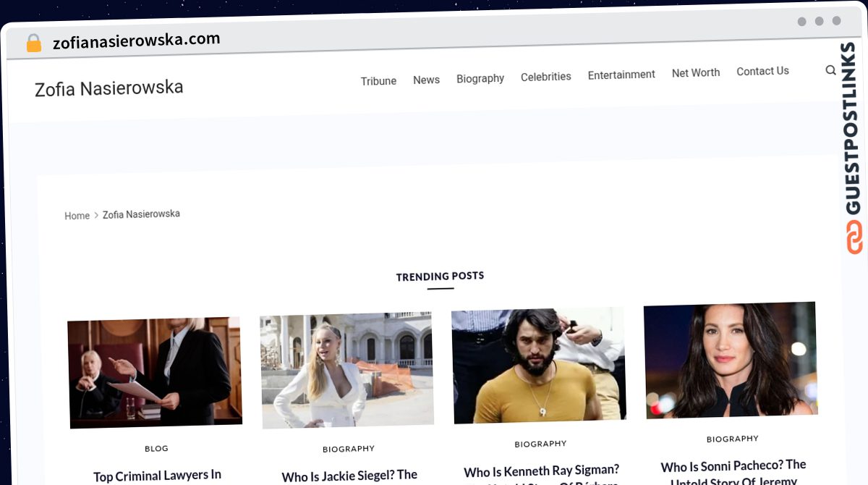Image resolution: width=868 pixels, height=485 pixels.
Task: Click the orange padlock icon
Action: 33,43
